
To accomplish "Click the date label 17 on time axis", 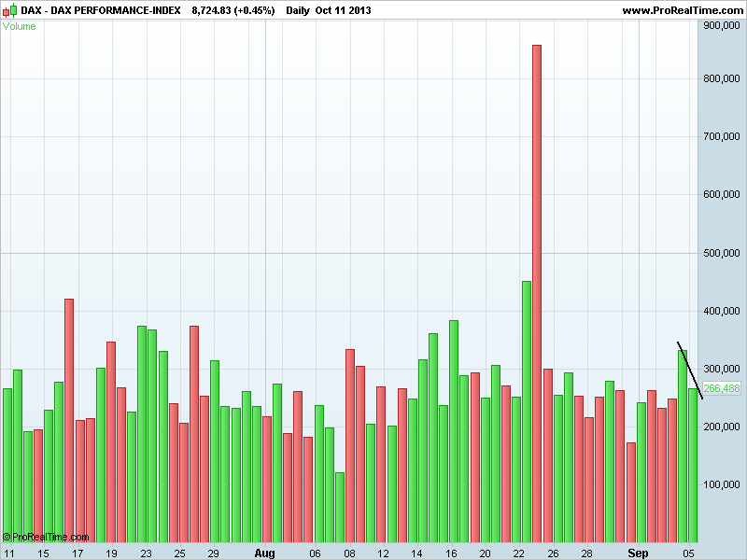I will tap(78, 553).
